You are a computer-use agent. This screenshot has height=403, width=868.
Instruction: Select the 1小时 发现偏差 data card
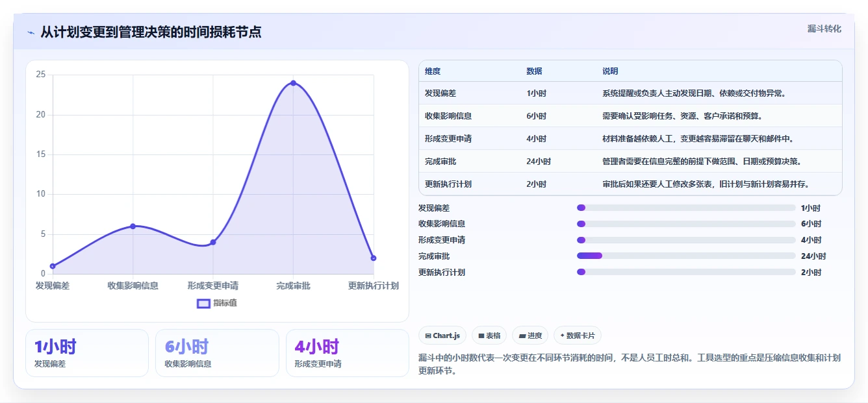(x=87, y=352)
